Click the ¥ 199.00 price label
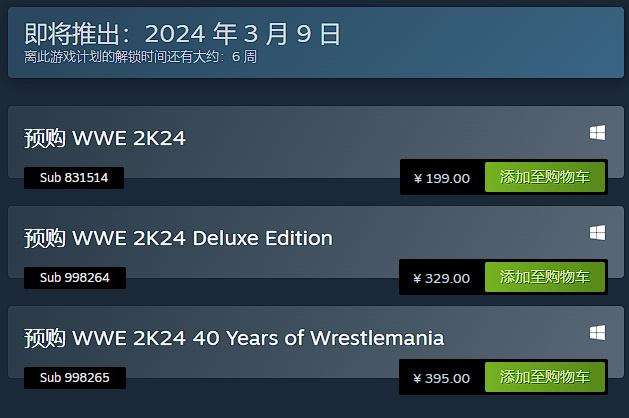This screenshot has height=418, width=629. [x=442, y=178]
